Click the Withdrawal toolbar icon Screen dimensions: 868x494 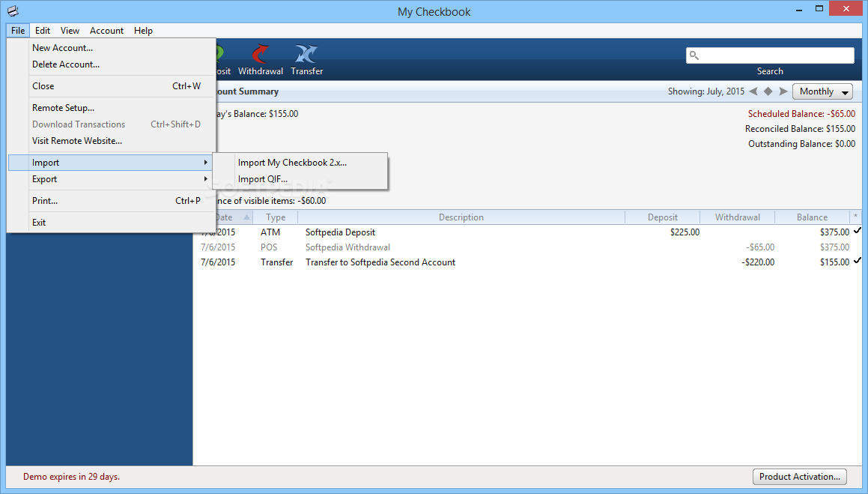(260, 54)
